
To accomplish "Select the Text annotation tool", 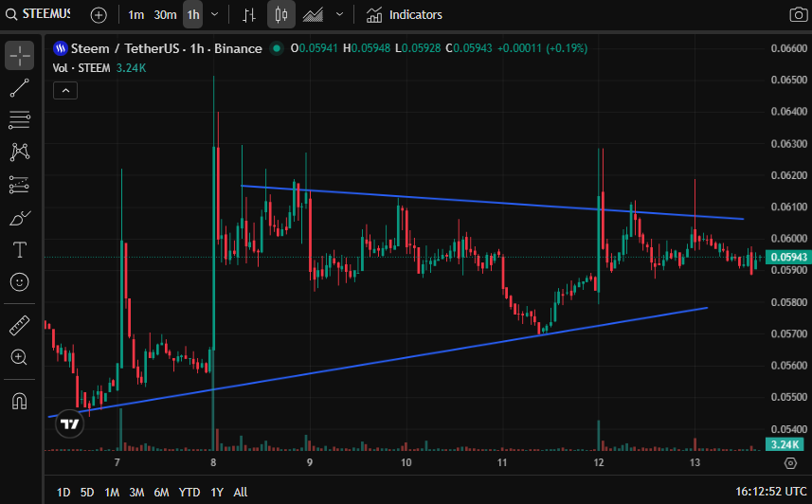I will [x=20, y=250].
